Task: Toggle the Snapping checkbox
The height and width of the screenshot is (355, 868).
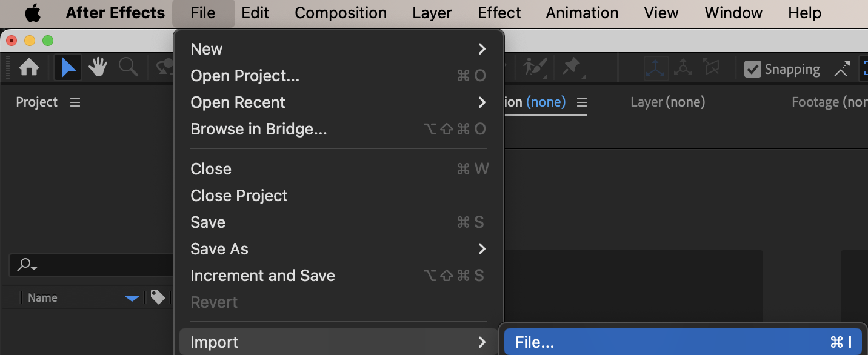Action: [753, 70]
